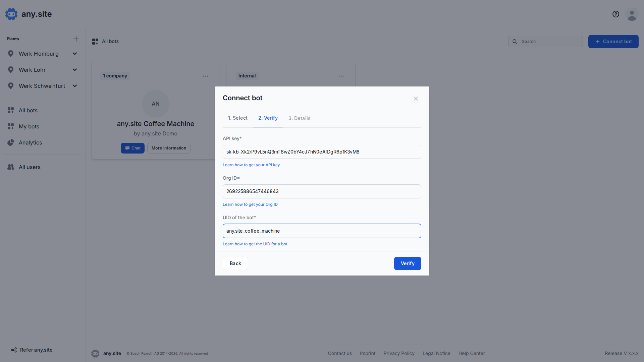Click the search magnifier icon
This screenshot has width=644, height=362.
(x=515, y=42)
